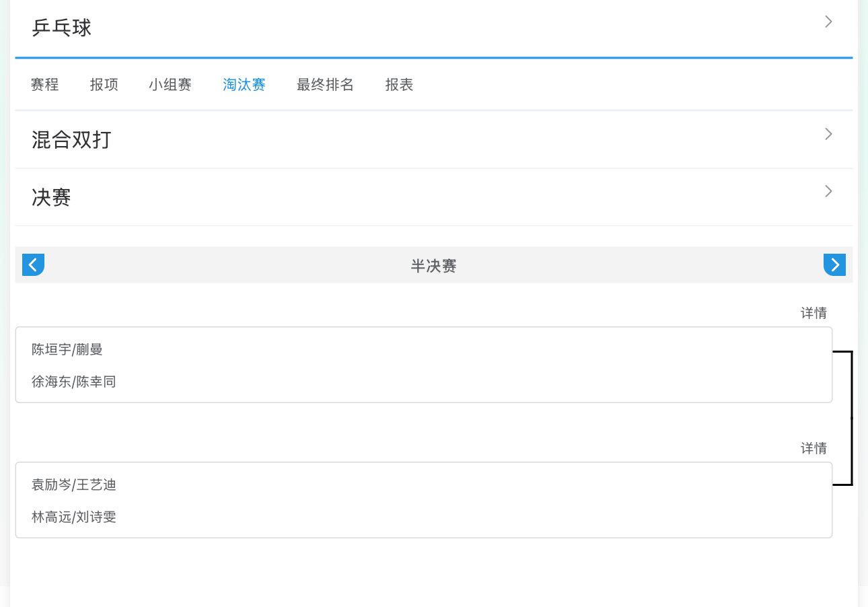Open the 报项 tab
The width and height of the screenshot is (868, 607).
point(104,84)
